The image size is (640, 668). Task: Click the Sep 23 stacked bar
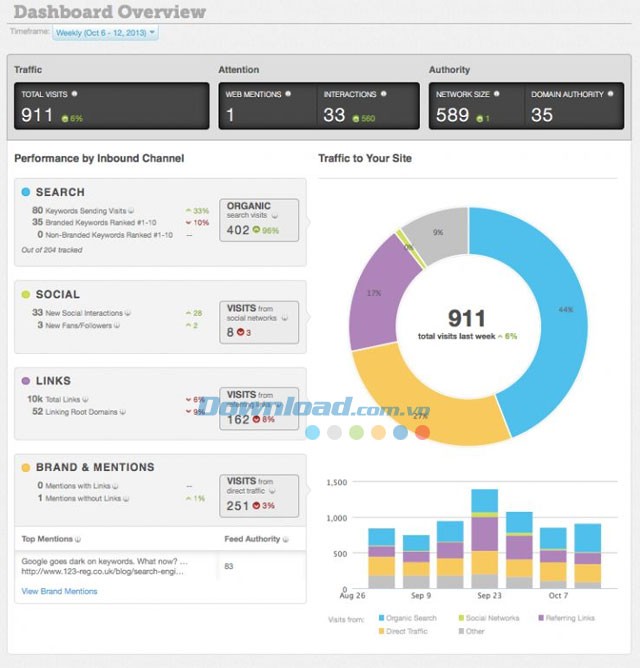coord(485,539)
